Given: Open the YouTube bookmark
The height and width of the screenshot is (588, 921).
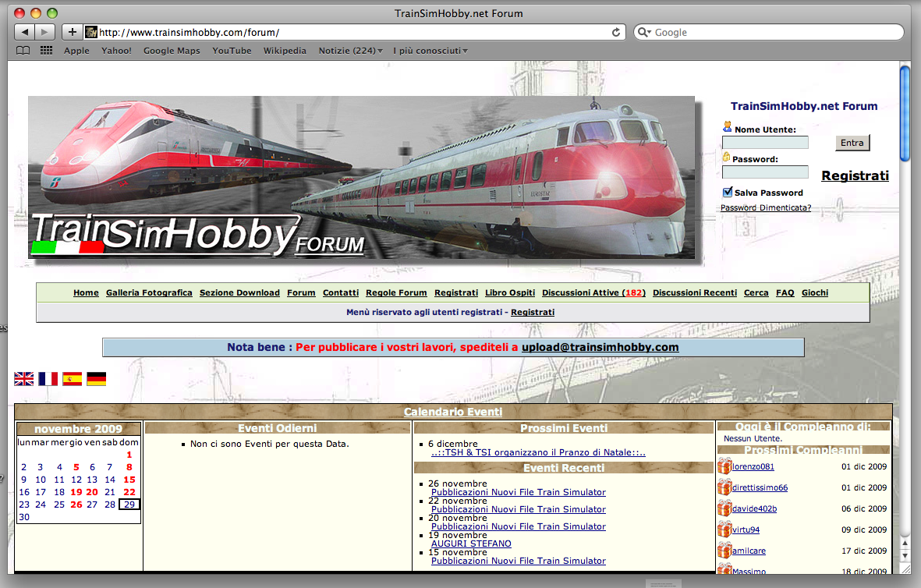Looking at the screenshot, I should pos(232,51).
